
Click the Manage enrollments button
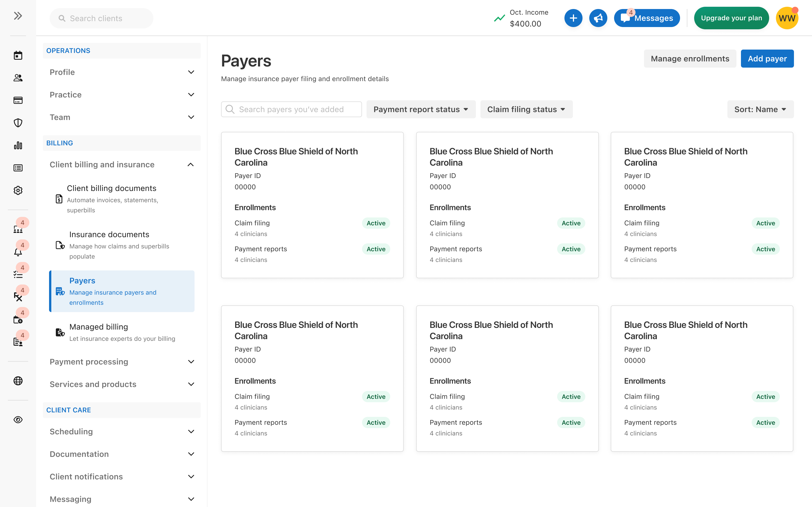tap(690, 59)
